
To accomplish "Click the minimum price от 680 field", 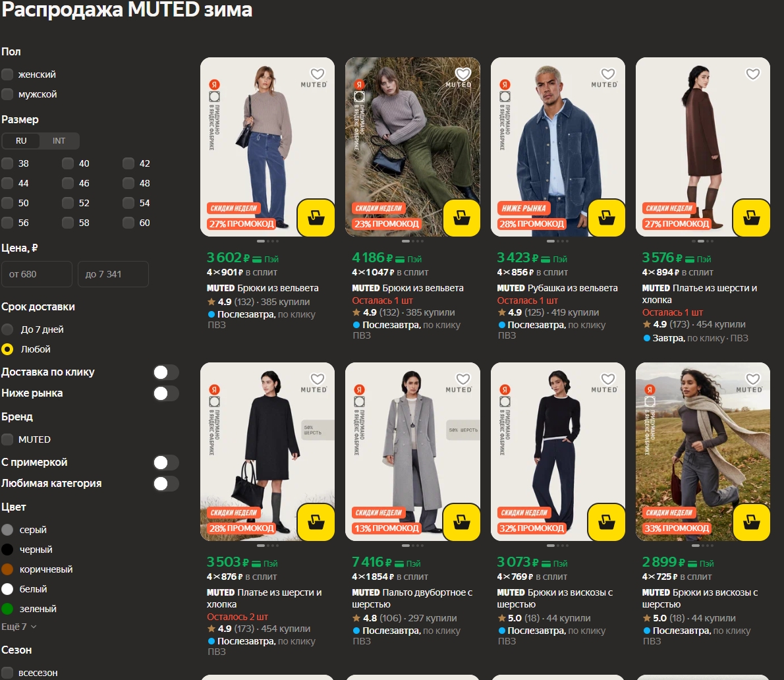I will click(x=36, y=274).
